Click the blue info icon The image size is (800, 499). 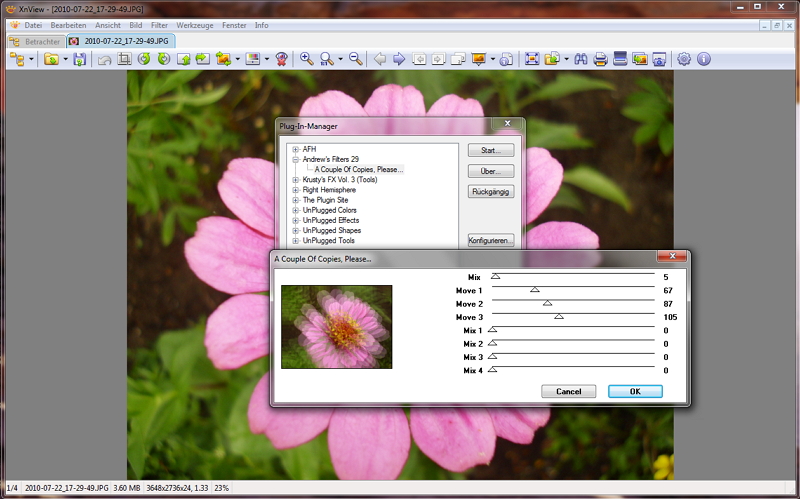pyautogui.click(x=704, y=60)
